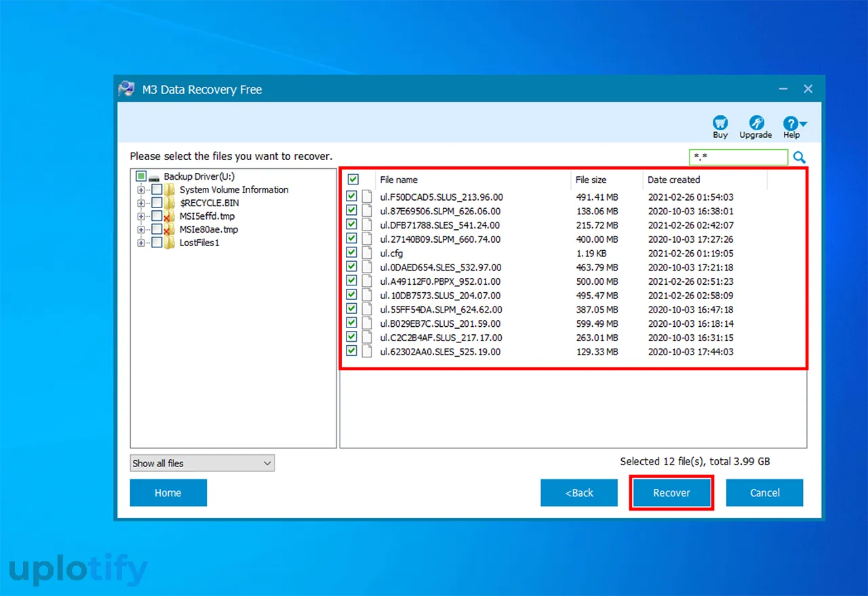Toggle the select-all checkbox in the file list header

[353, 180]
